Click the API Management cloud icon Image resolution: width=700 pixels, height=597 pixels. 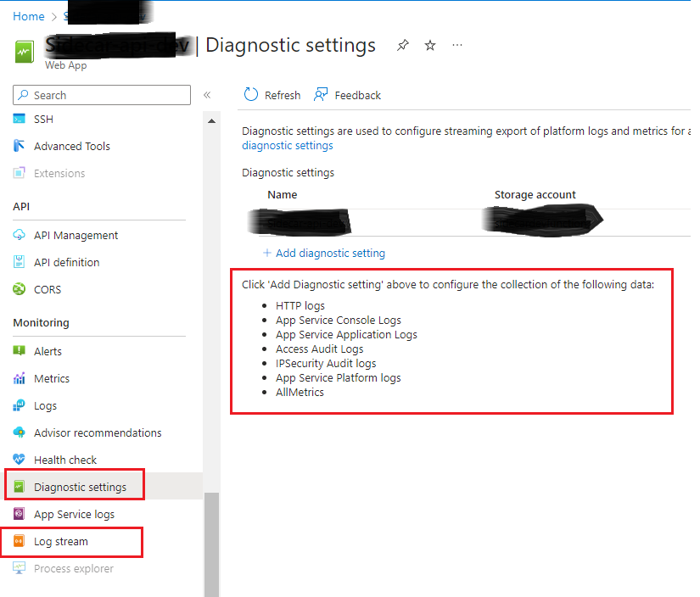[x=20, y=235]
